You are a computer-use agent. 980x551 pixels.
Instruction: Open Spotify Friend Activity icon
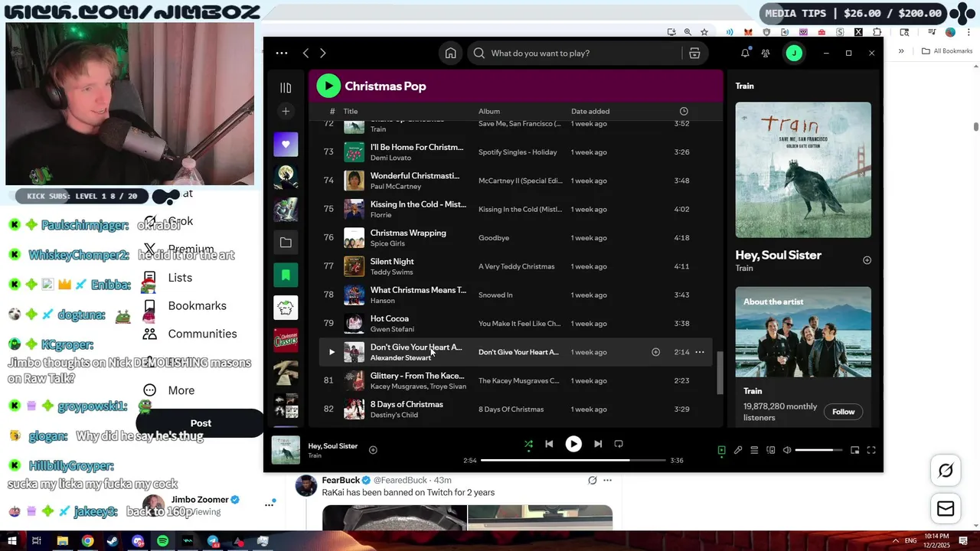pos(766,53)
